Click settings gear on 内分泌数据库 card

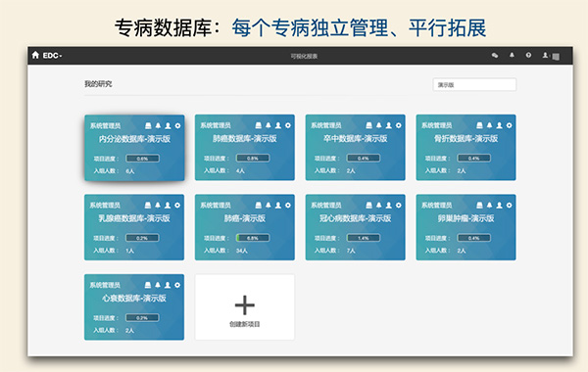177,125
